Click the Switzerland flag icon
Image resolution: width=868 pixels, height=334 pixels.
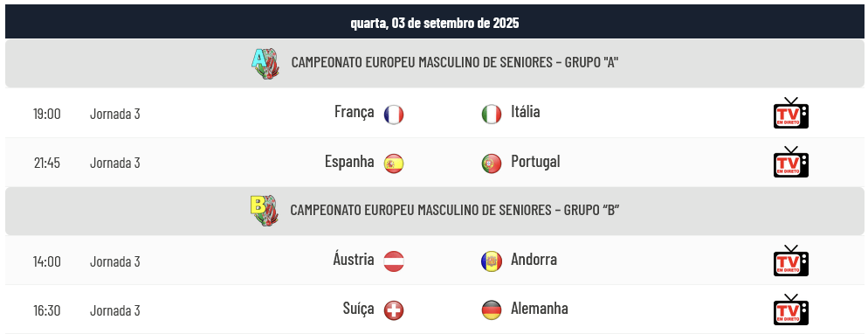click(x=394, y=310)
